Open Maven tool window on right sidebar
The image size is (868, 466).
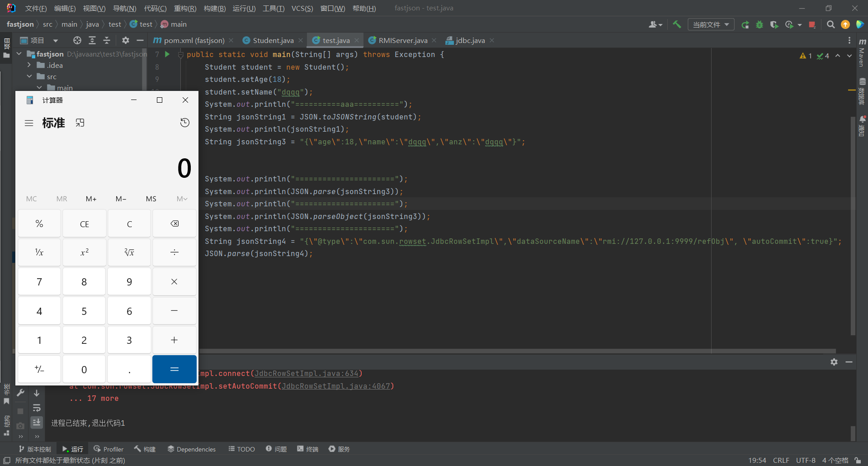point(862,52)
